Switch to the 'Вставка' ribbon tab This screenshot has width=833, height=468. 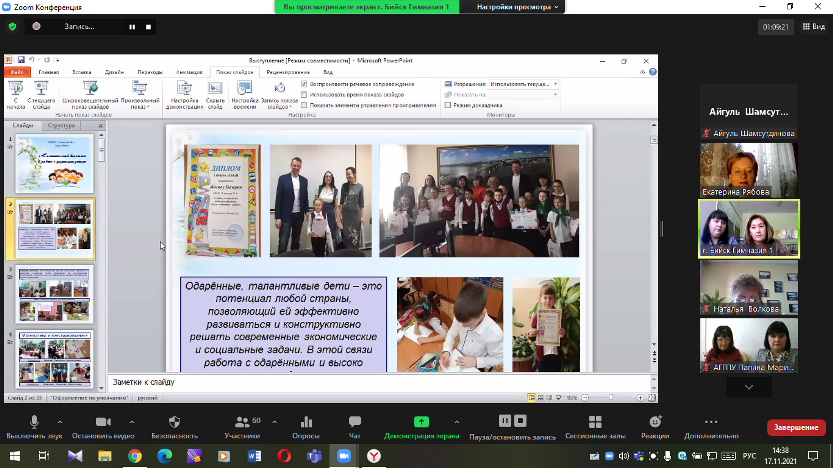pos(81,73)
